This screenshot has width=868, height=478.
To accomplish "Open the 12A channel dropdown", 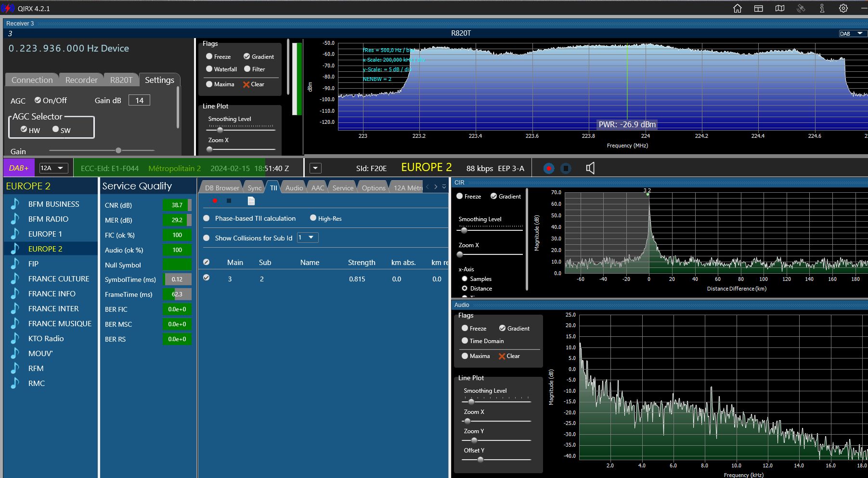I will (x=53, y=168).
